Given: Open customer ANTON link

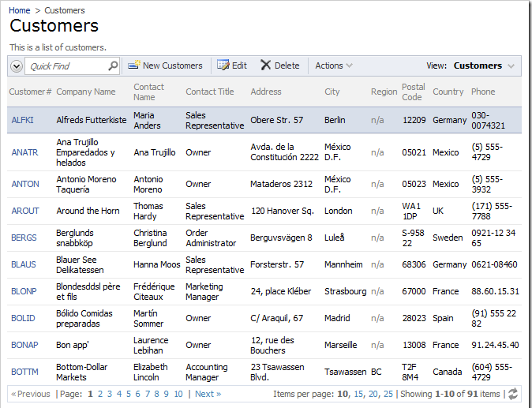Looking at the screenshot, I should pos(25,184).
